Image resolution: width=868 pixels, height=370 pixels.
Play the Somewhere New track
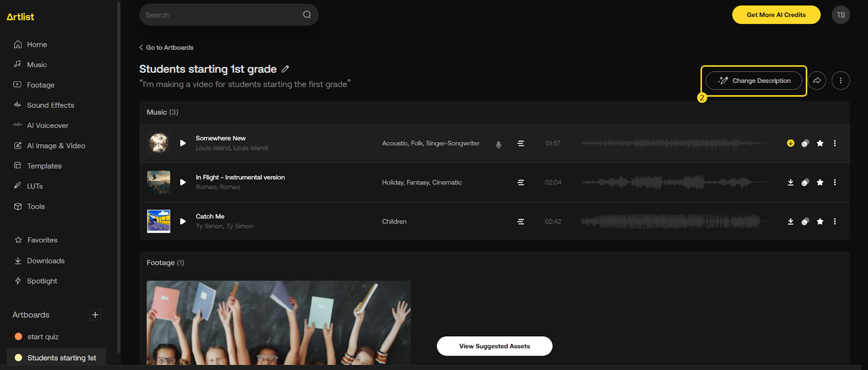183,143
